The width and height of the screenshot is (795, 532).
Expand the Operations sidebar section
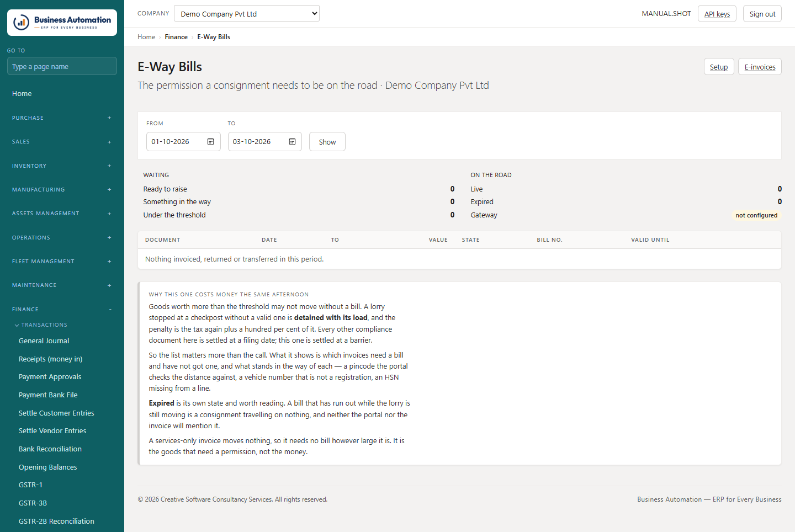62,237
